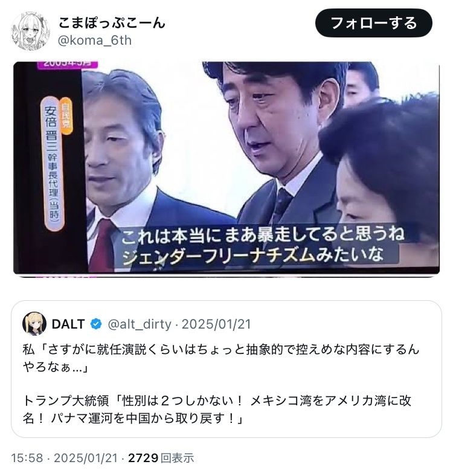Click the 回表示 views label
Screen dimensions: 453x476
pos(177,458)
